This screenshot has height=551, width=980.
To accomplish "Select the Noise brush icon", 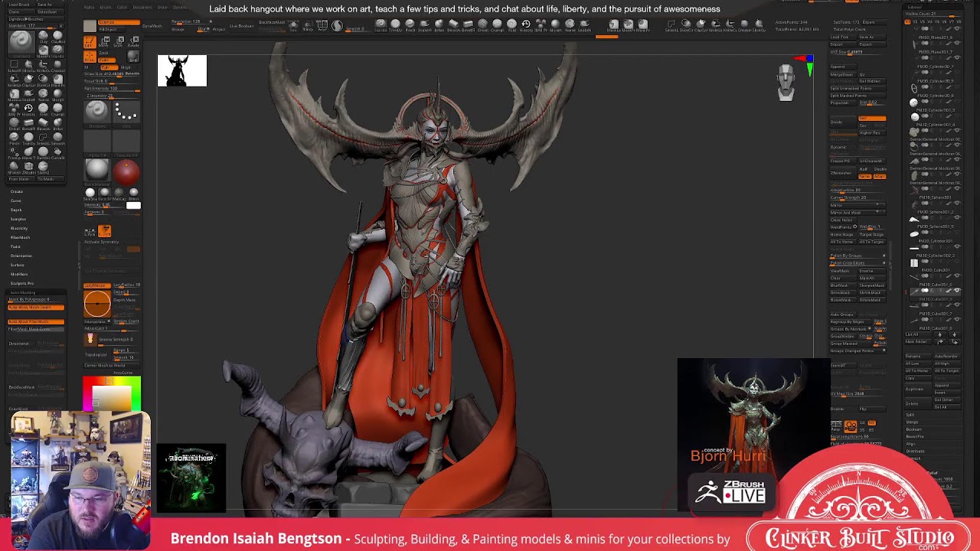I will tap(43, 95).
